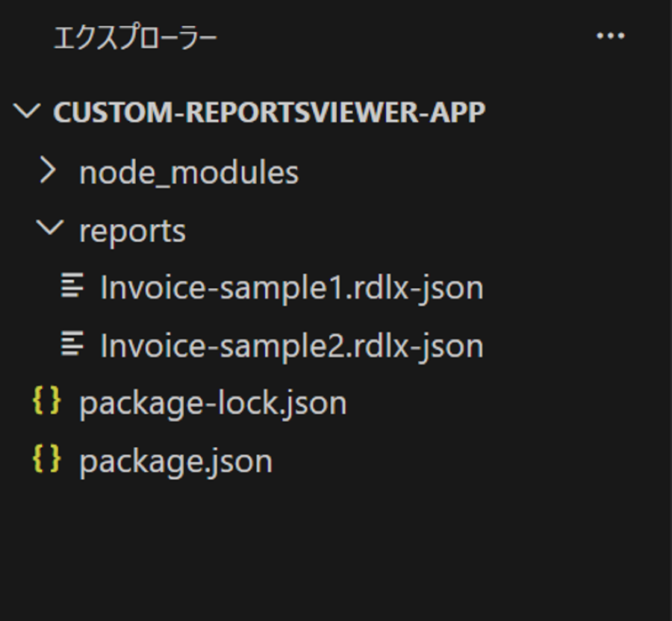Click the エクスプローラー panel title

(135, 37)
